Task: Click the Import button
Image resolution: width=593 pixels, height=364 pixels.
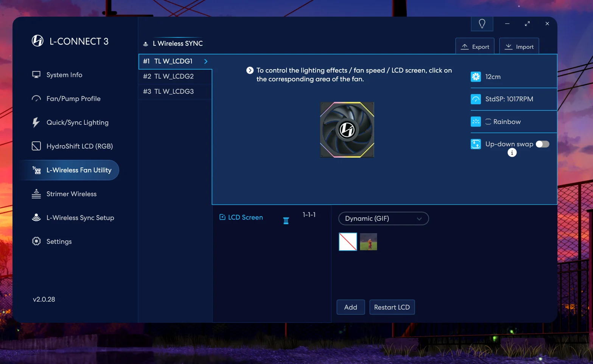Action: (x=519, y=46)
